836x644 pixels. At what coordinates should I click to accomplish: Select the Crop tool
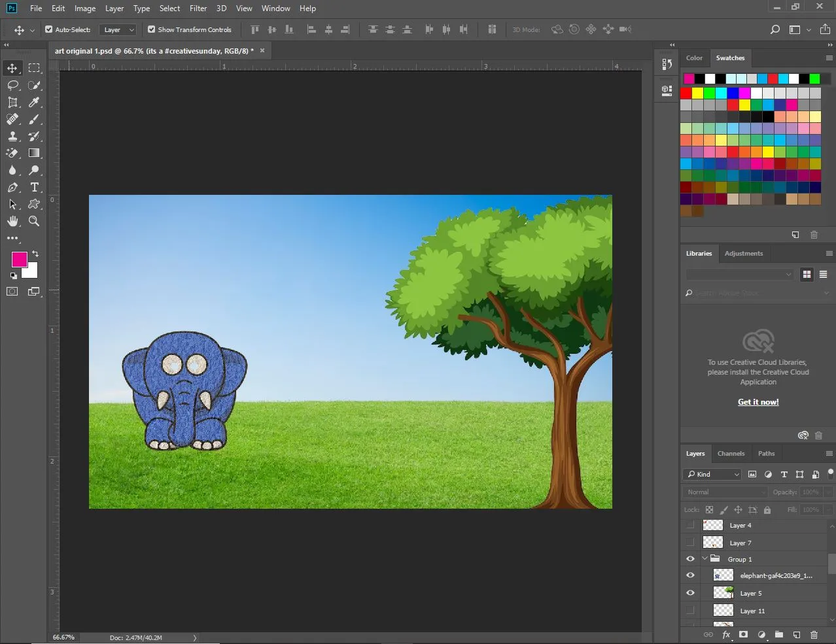[x=12, y=103]
